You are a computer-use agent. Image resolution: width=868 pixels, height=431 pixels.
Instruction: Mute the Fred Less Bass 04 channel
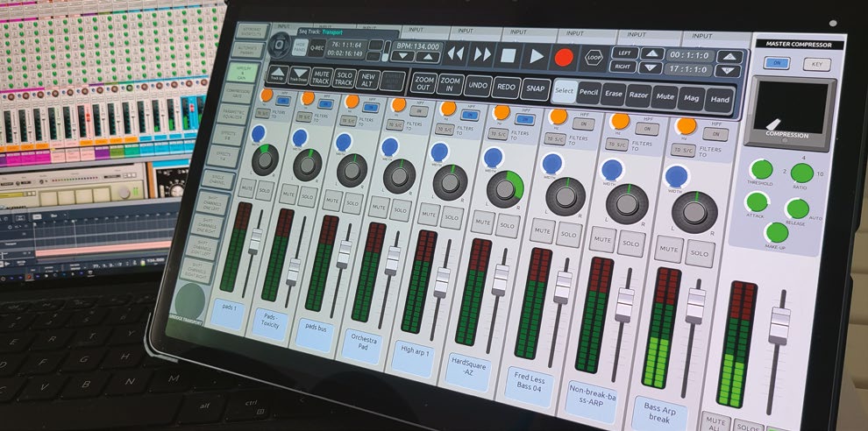click(542, 230)
